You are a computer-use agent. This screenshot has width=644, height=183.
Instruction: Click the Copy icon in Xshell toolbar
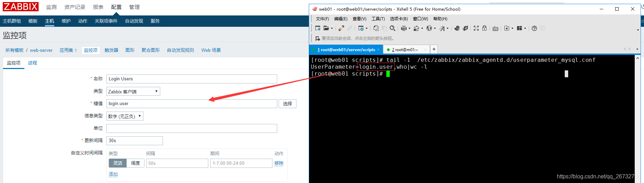[376, 28]
